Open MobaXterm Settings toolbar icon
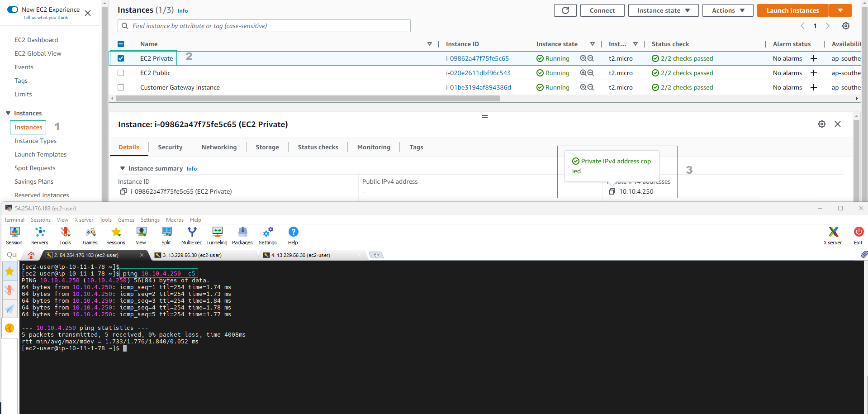The width and height of the screenshot is (868, 414). pos(268,235)
